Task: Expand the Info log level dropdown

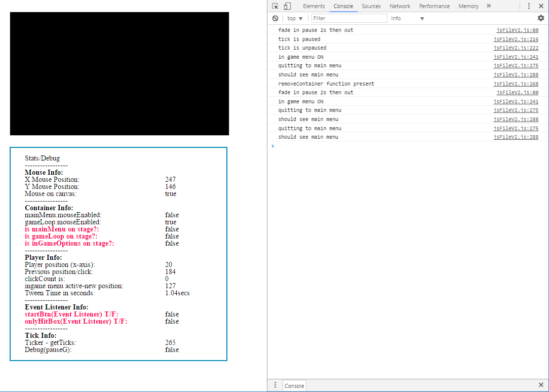Action: (408, 18)
